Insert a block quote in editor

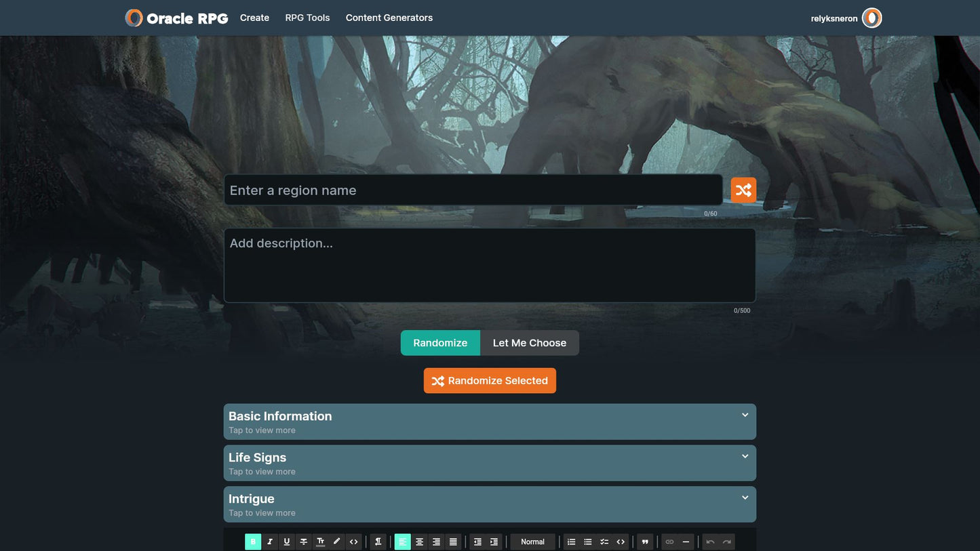645,542
